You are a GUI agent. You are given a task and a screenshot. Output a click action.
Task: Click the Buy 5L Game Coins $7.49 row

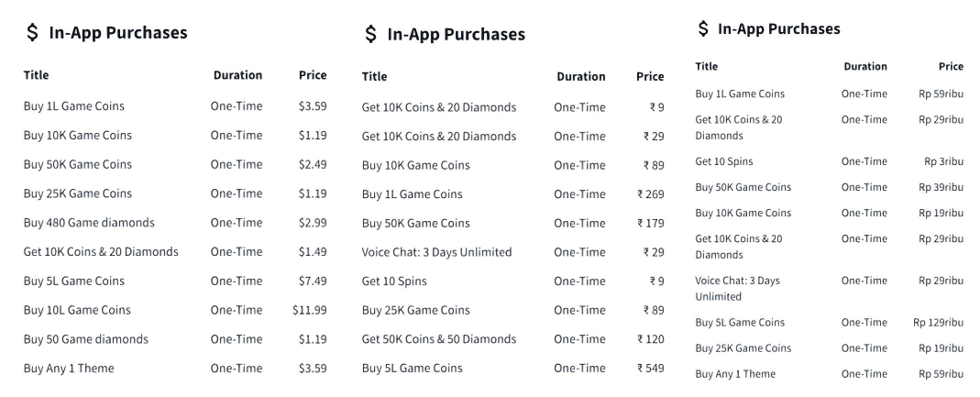pyautogui.click(x=175, y=281)
